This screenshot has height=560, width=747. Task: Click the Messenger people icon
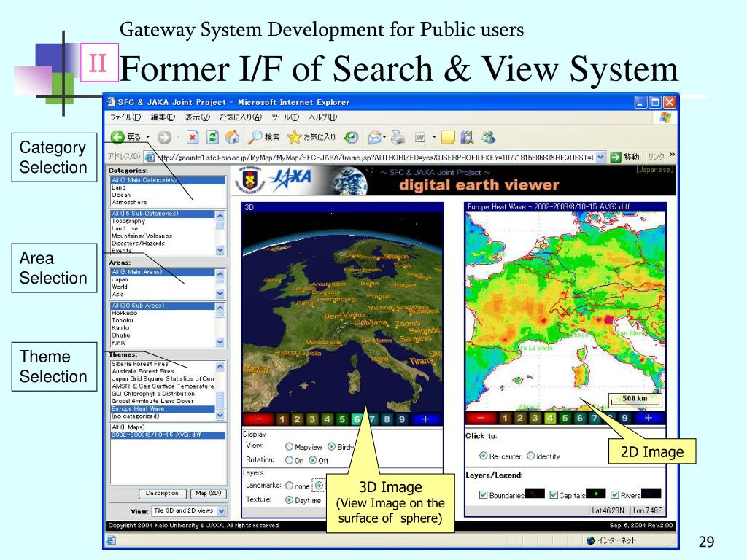(488, 137)
